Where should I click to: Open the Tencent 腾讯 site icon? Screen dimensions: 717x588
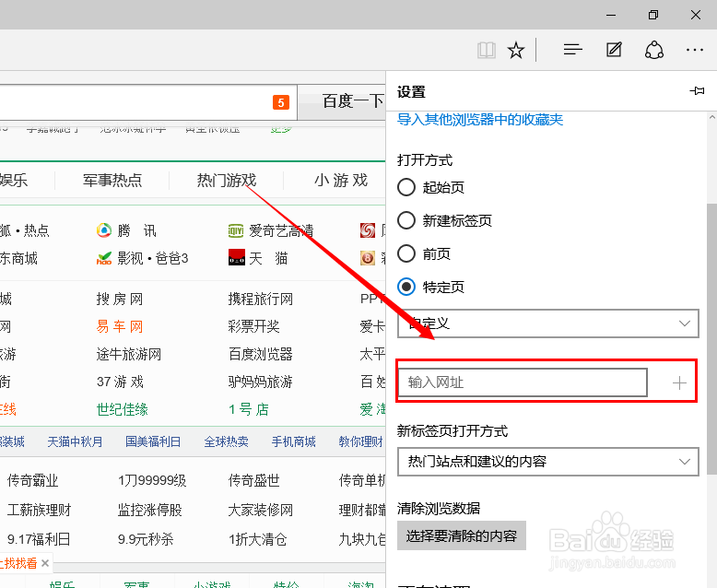(x=104, y=230)
